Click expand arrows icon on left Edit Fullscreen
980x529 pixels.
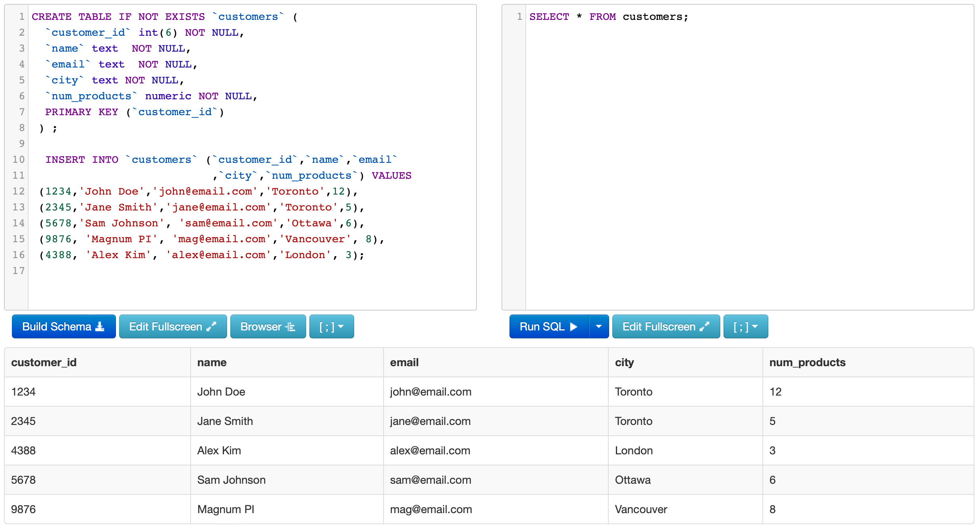tap(212, 326)
